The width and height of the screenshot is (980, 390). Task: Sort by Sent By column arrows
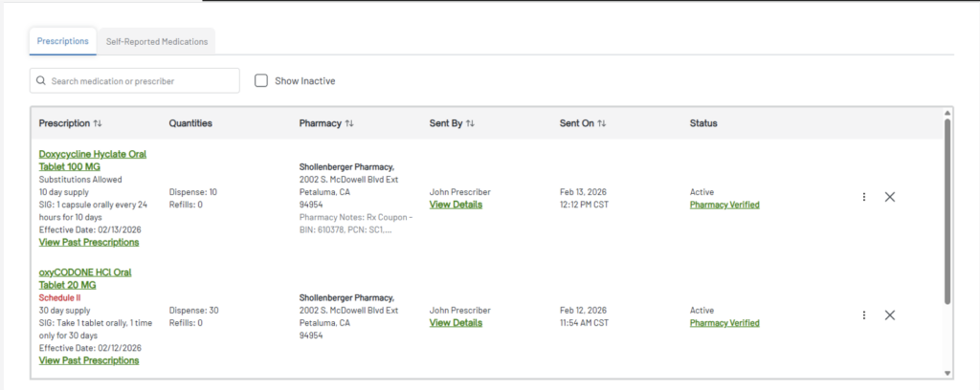[x=470, y=123]
